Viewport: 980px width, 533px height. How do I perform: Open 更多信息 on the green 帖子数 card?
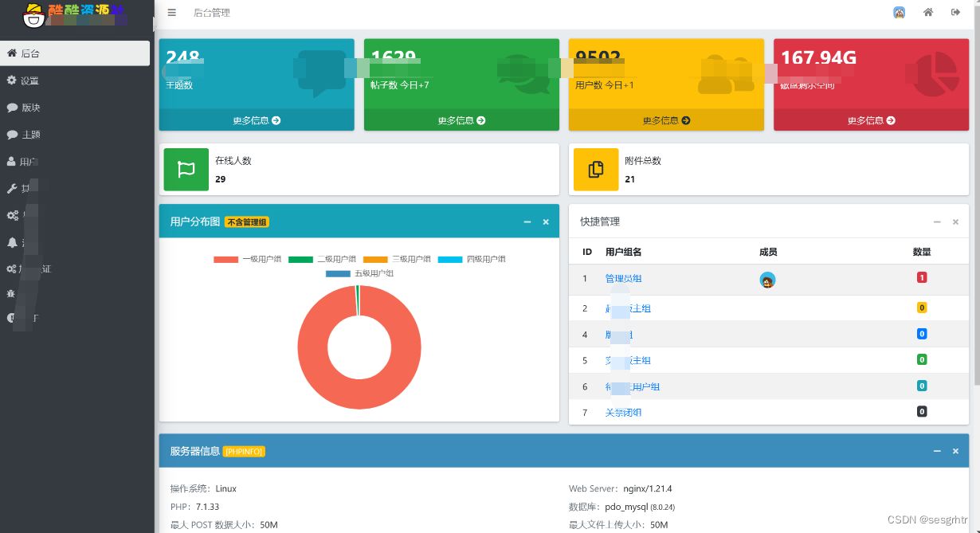[461, 120]
